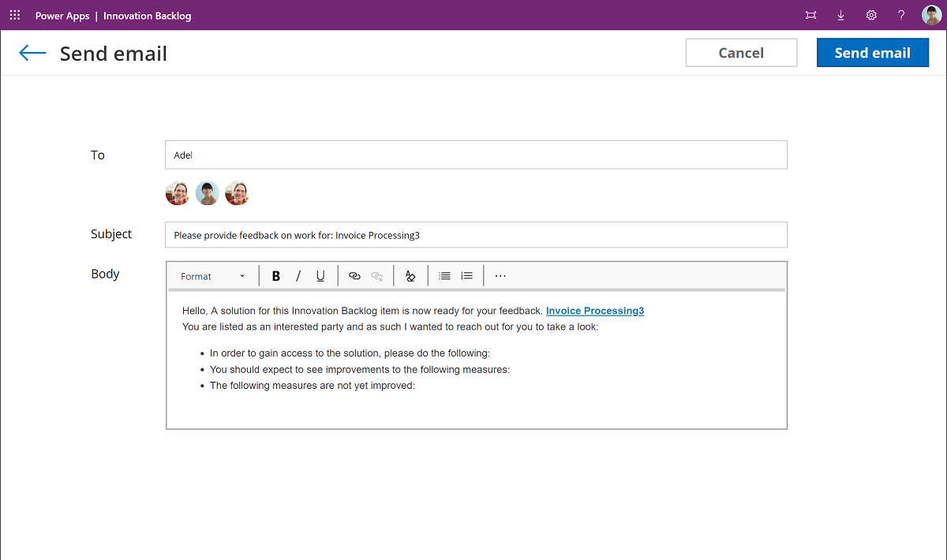
Task: Click the 'You are listed as an interested party' line
Action: pyautogui.click(x=391, y=327)
